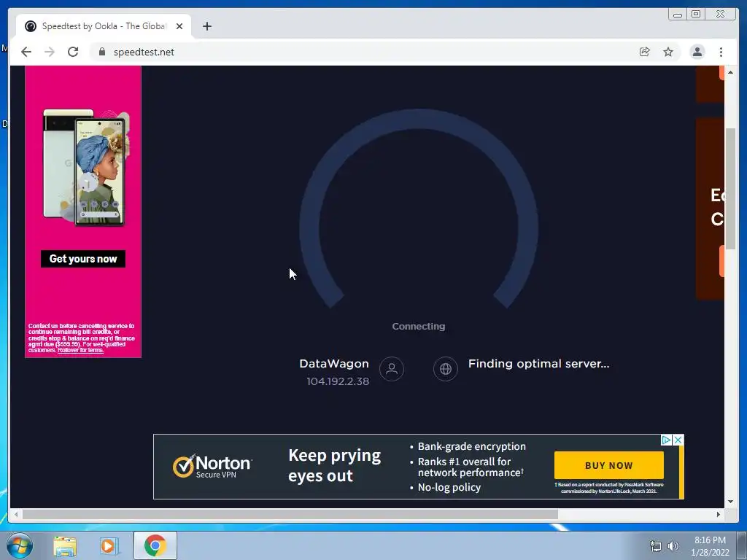The image size is (747, 560).
Task: View site info via the padlock icon
Action: 102,52
